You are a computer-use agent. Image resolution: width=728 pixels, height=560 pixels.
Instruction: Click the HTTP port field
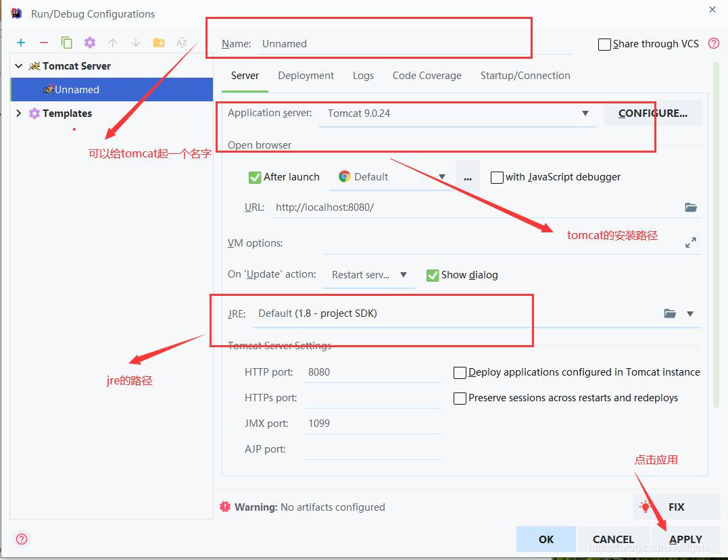coord(372,372)
